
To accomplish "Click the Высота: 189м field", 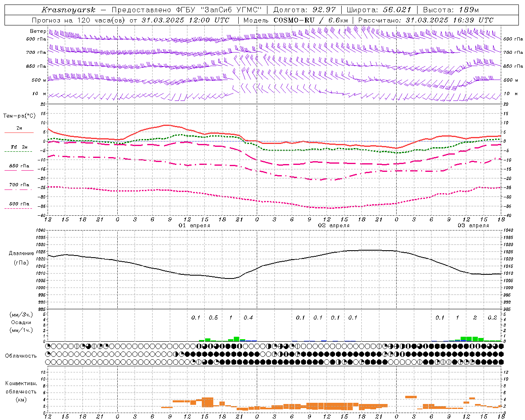I will tap(451, 10).
